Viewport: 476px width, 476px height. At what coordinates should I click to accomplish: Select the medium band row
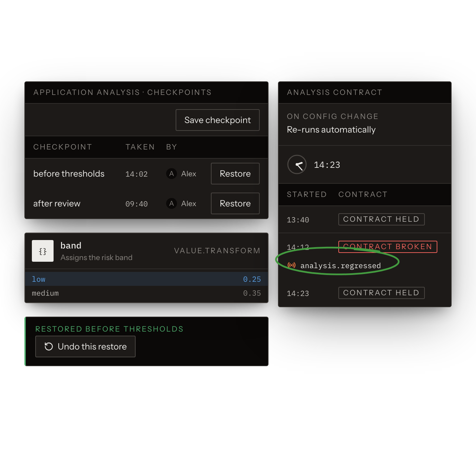tap(146, 293)
